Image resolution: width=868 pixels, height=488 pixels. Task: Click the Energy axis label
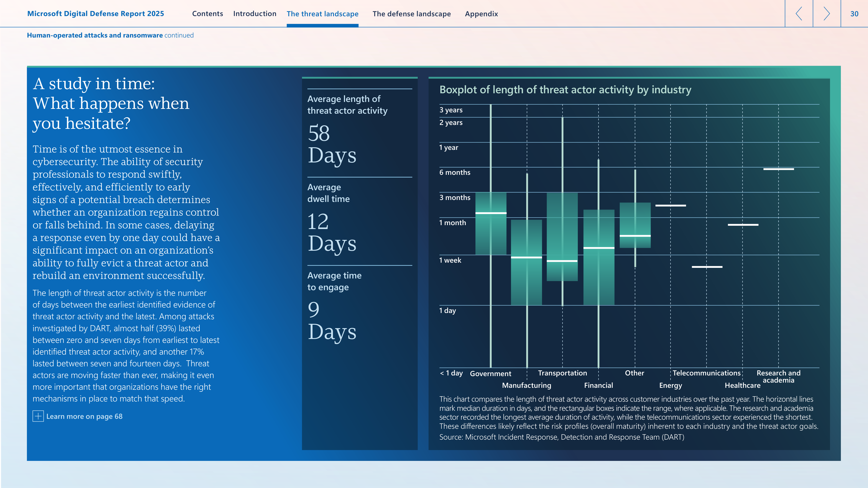tap(671, 386)
